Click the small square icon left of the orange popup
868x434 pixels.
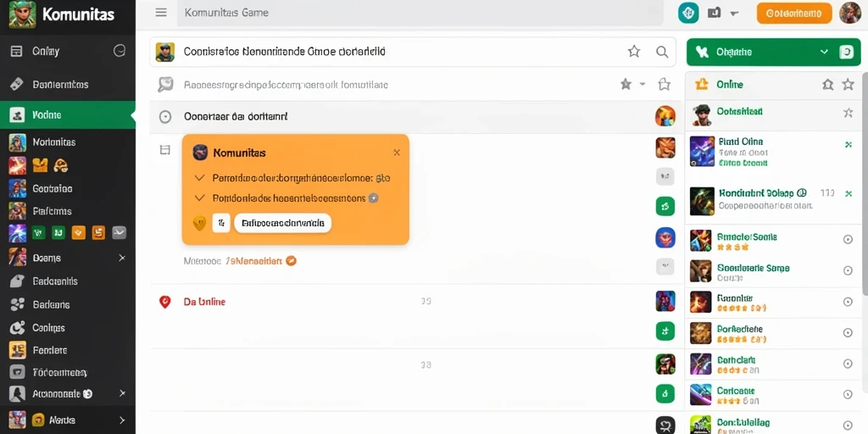click(165, 150)
